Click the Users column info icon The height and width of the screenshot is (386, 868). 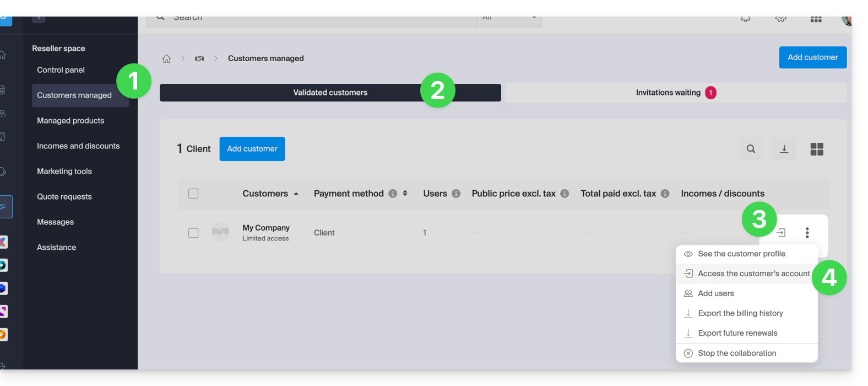456,194
